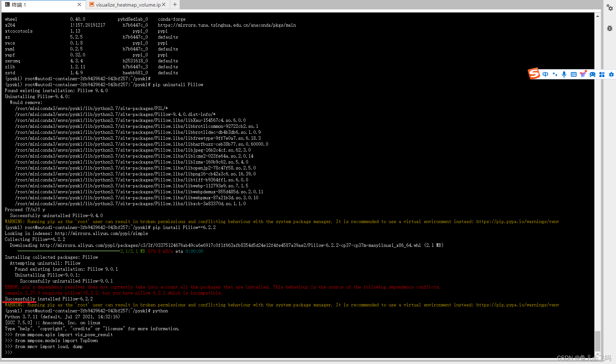Open the Sogou game center controller icon
This screenshot has height=364, width=616.
pyautogui.click(x=592, y=74)
